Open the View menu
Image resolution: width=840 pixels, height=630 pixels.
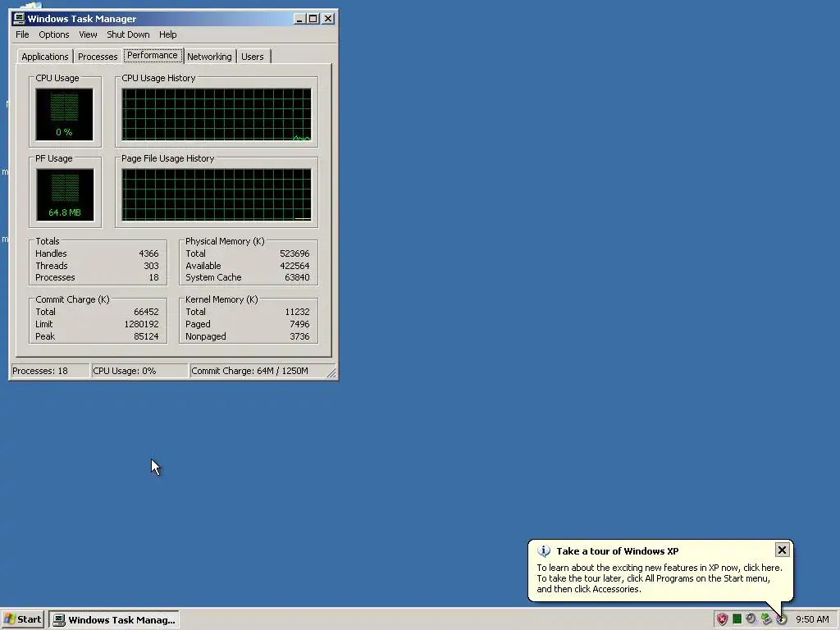[x=88, y=34]
